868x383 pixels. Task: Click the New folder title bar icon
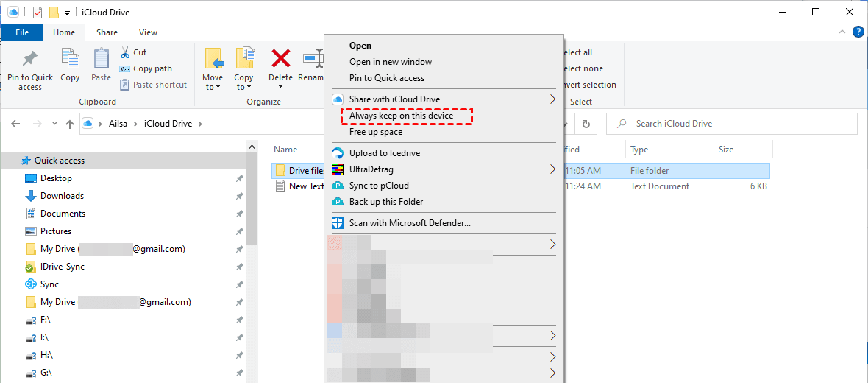(54, 13)
